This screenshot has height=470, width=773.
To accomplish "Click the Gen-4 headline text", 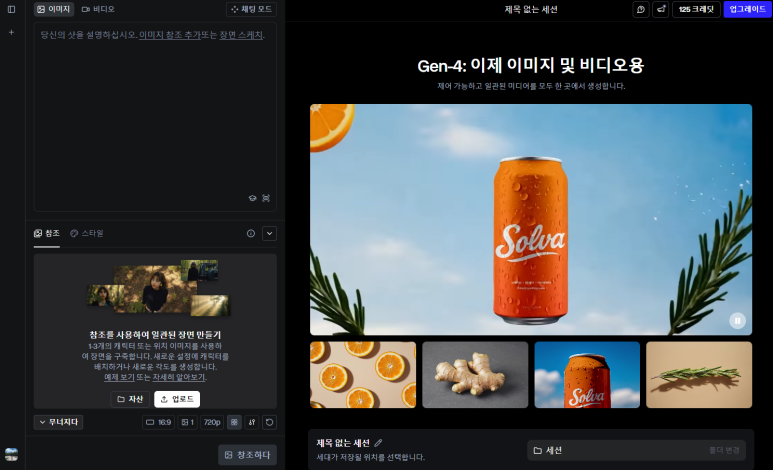I will 531,66.
